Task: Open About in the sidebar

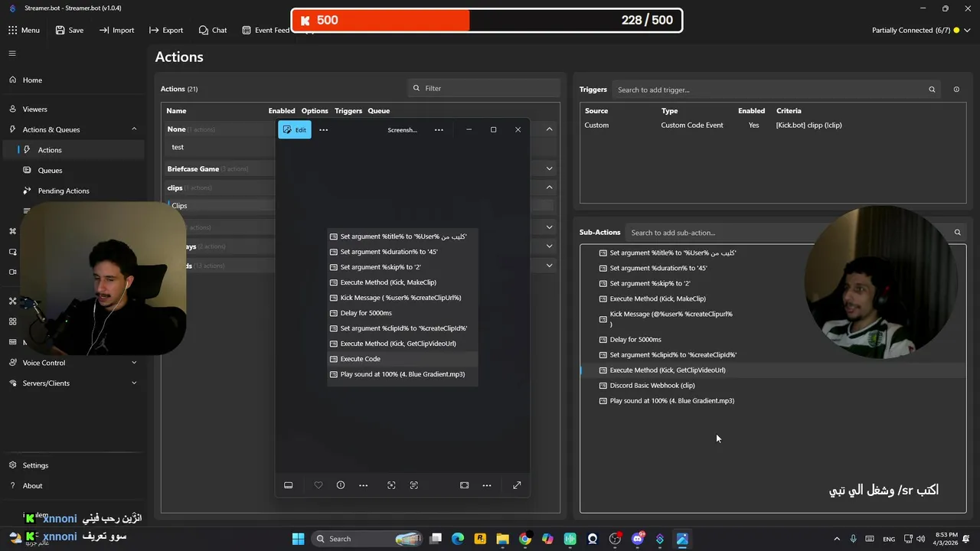Action: (x=32, y=486)
